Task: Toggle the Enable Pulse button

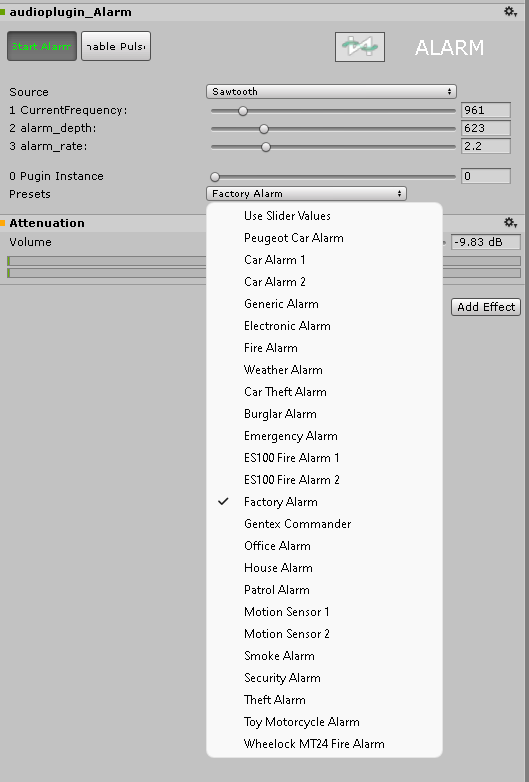Action: click(116, 46)
